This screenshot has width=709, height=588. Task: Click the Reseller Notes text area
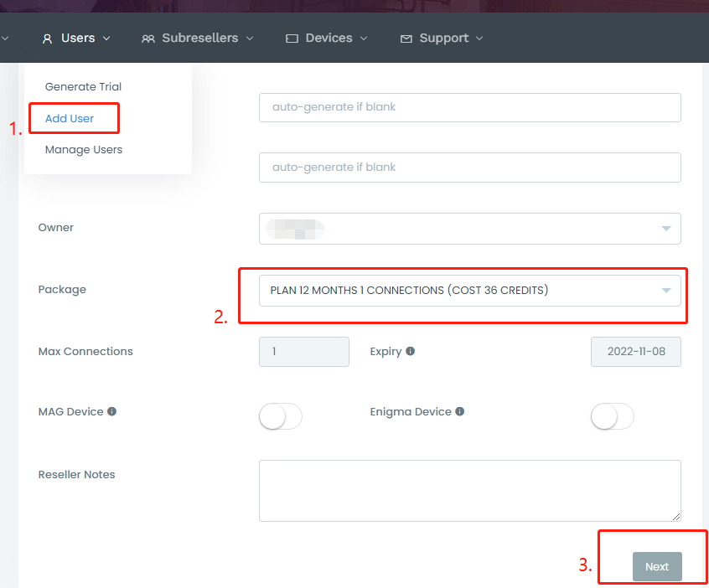click(x=469, y=491)
